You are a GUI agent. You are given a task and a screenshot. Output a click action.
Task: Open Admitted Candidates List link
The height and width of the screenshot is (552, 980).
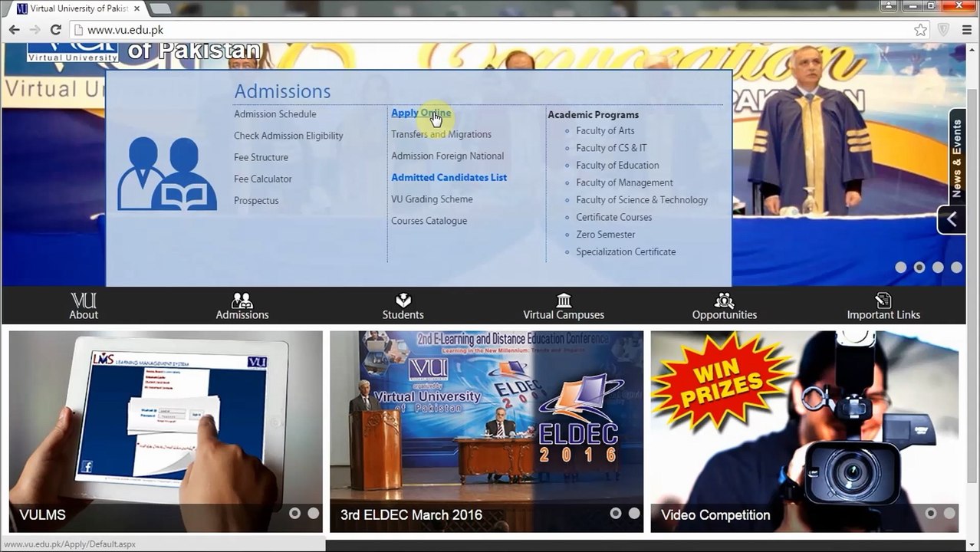click(449, 177)
